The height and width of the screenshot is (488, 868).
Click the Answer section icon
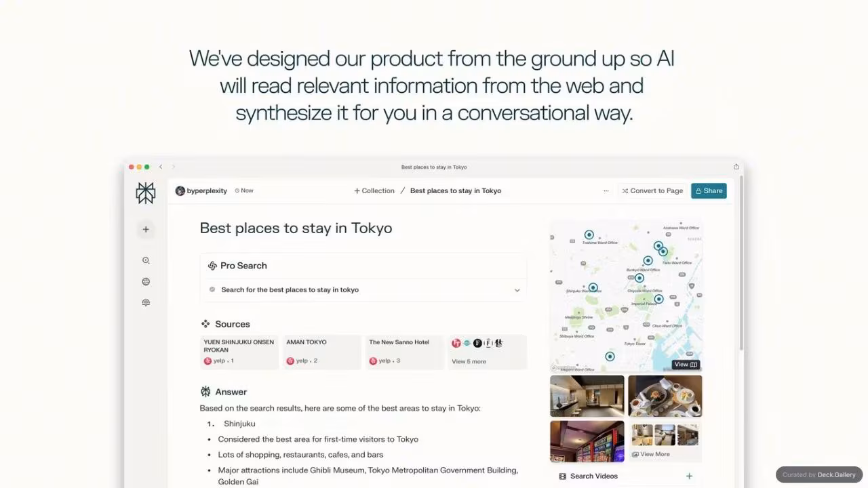205,392
